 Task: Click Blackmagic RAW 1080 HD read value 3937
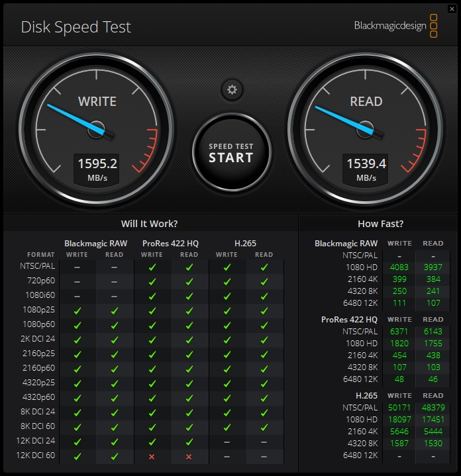click(x=433, y=267)
